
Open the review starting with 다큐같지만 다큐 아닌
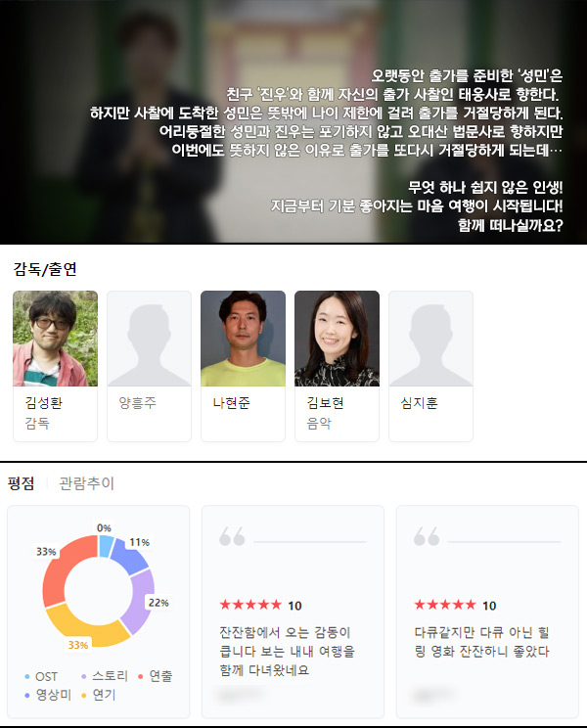pyautogui.click(x=487, y=612)
